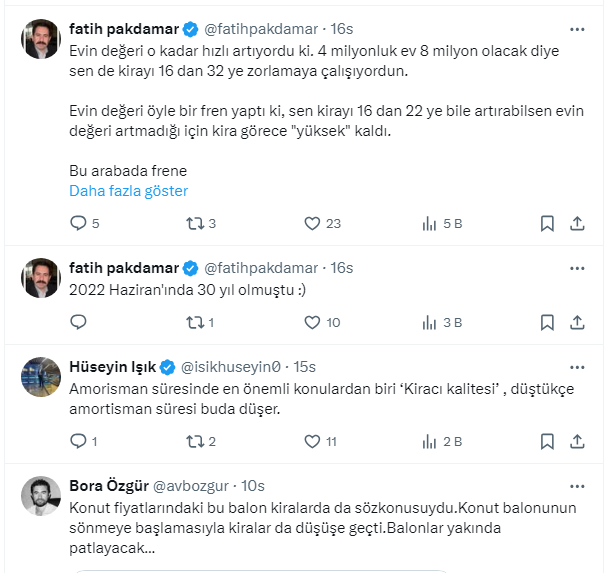Reply to Hüseyin Işık's tweet
This screenshot has width=615, height=573.
(79, 441)
